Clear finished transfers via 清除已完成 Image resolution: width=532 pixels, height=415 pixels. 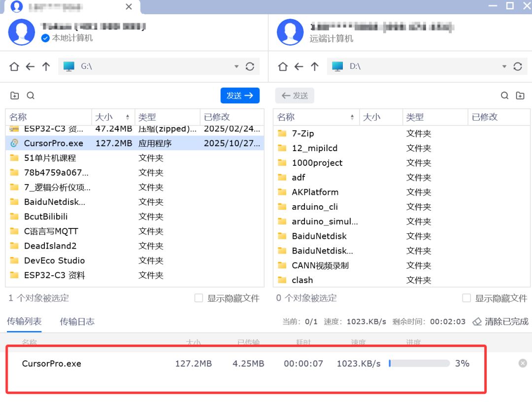506,321
